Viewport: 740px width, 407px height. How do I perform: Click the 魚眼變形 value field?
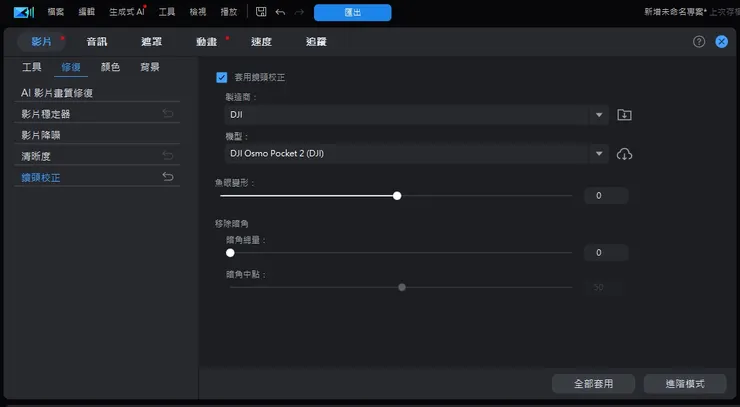pyautogui.click(x=606, y=195)
